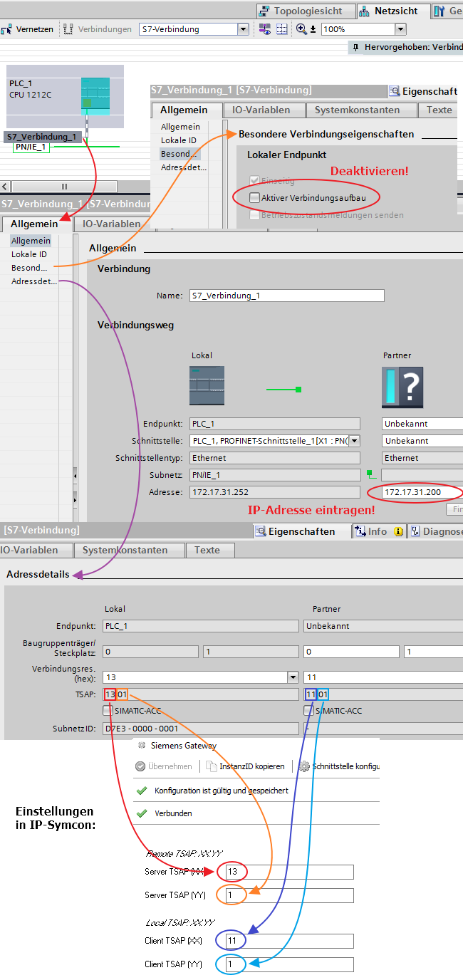Click the unknown partner device icon

(402, 387)
